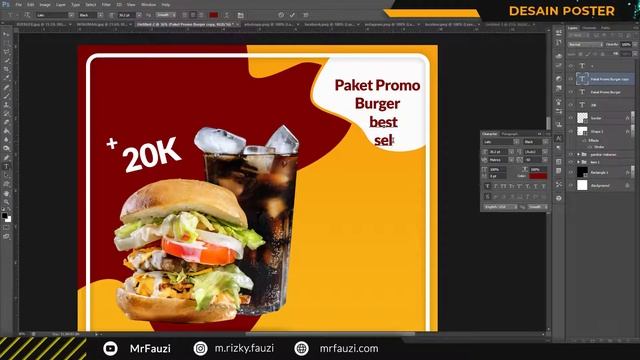
Task: Open the Warp Text dialog
Action: tap(227, 15)
